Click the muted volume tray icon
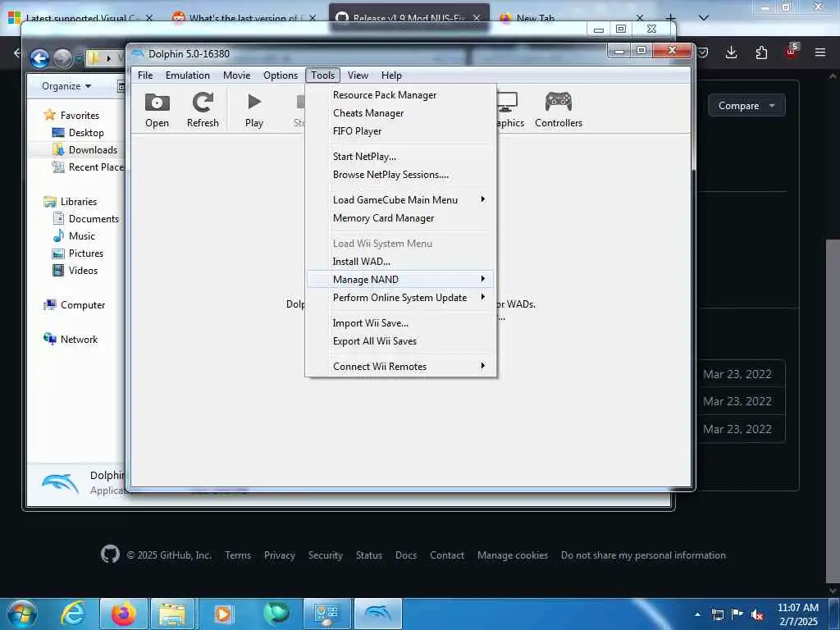 click(757, 615)
